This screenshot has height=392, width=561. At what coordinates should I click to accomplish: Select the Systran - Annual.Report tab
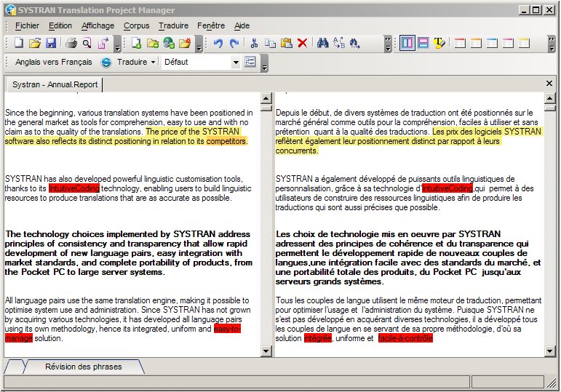(x=55, y=85)
